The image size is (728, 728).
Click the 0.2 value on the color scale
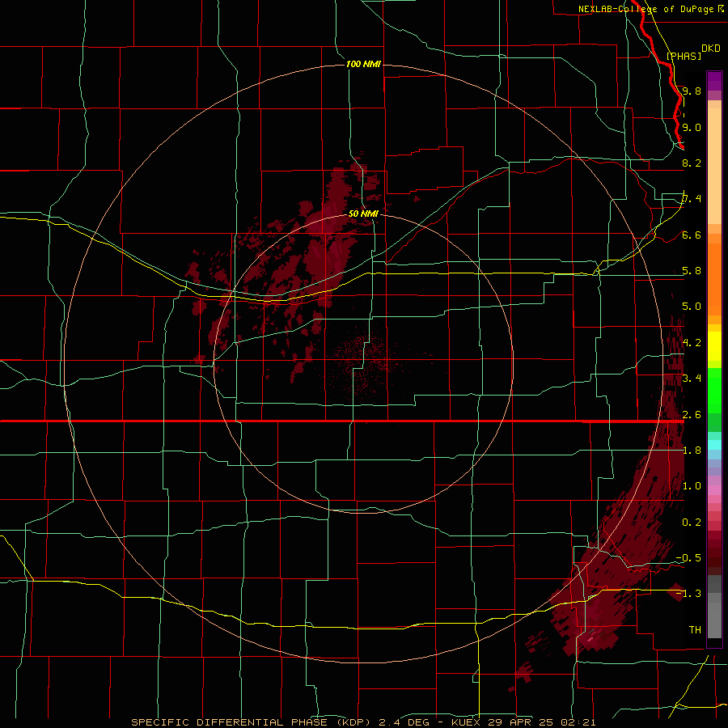tap(692, 523)
